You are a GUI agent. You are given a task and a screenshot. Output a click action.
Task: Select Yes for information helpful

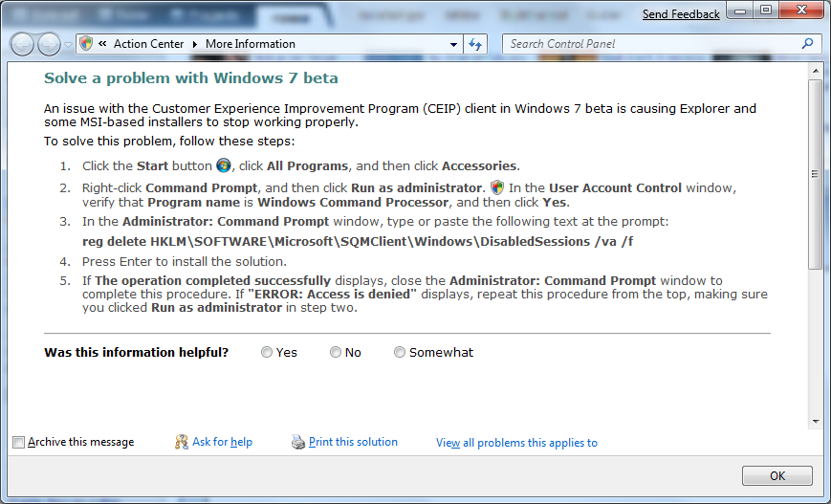pos(267,353)
